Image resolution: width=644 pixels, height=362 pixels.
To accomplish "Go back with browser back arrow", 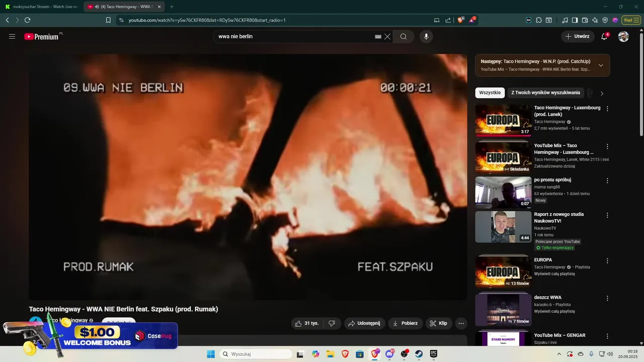I will [7, 20].
